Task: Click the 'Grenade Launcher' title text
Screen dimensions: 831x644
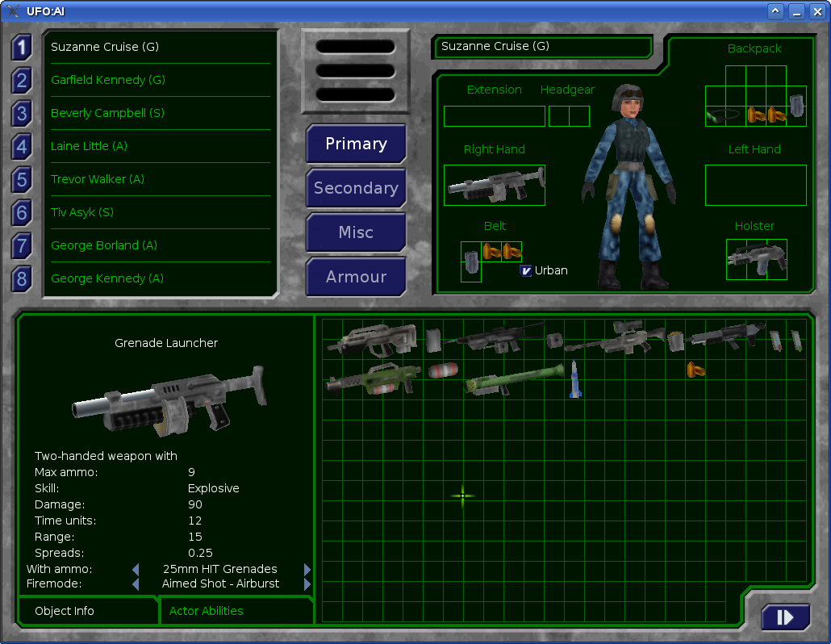Action: [166, 343]
